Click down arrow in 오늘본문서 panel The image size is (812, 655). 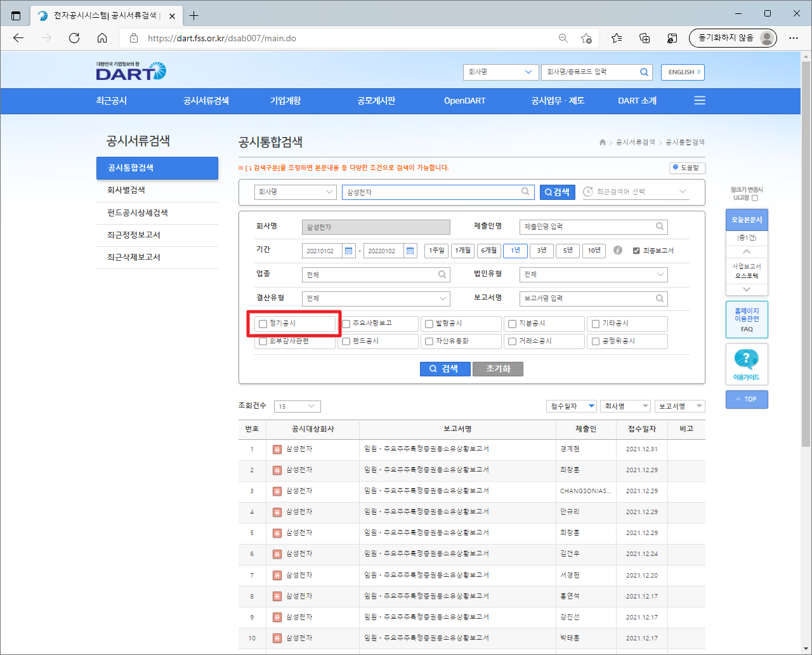click(747, 289)
